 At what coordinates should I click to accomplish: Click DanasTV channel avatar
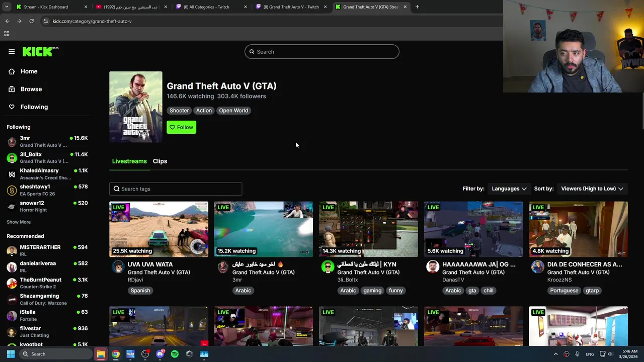point(433,267)
